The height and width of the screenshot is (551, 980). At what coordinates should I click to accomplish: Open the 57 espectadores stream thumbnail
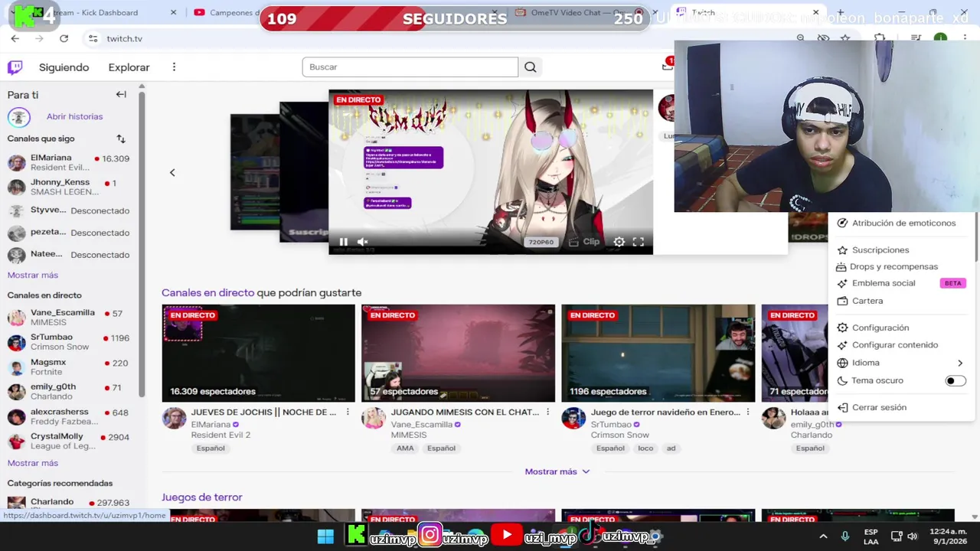[458, 353]
